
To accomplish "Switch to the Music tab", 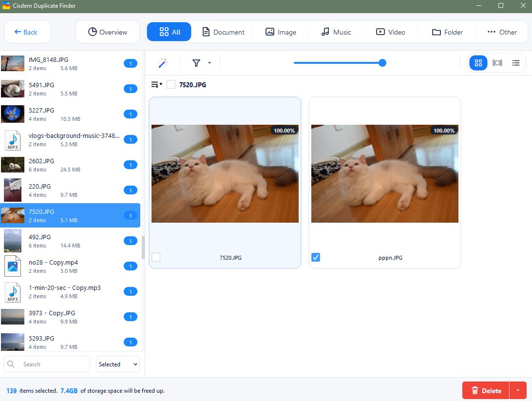I will point(336,32).
